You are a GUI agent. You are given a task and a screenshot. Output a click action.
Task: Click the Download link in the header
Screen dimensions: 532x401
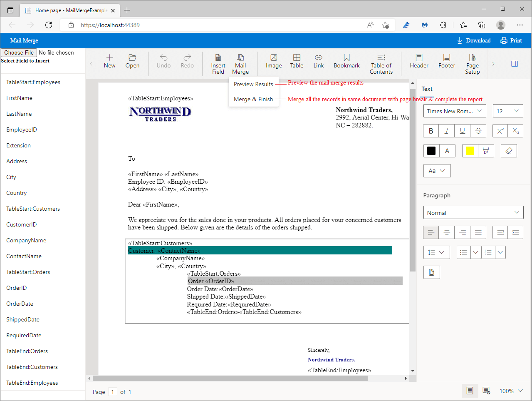474,40
